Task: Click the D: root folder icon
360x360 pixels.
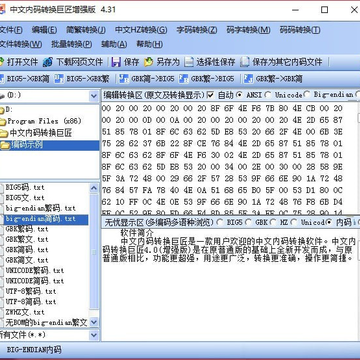Action: click(2, 109)
